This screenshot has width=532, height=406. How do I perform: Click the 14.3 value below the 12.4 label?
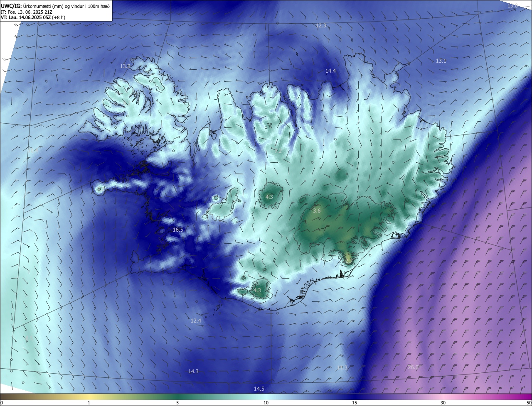[193, 372]
